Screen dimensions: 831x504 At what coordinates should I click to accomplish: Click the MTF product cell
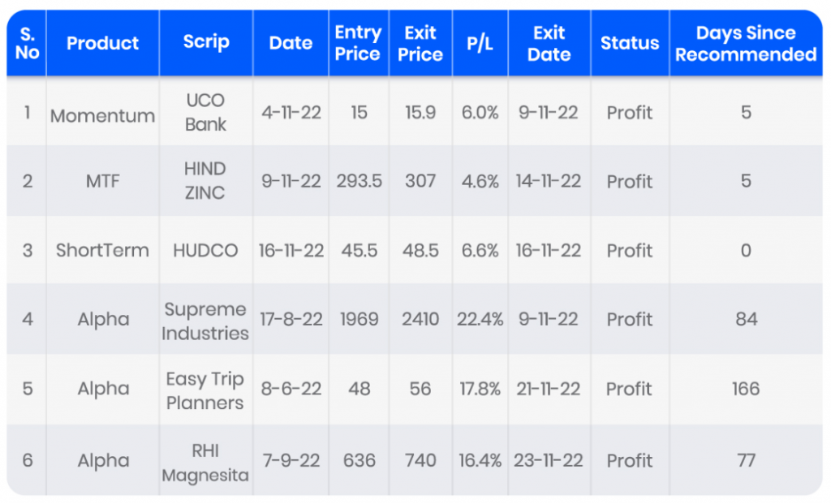102,182
